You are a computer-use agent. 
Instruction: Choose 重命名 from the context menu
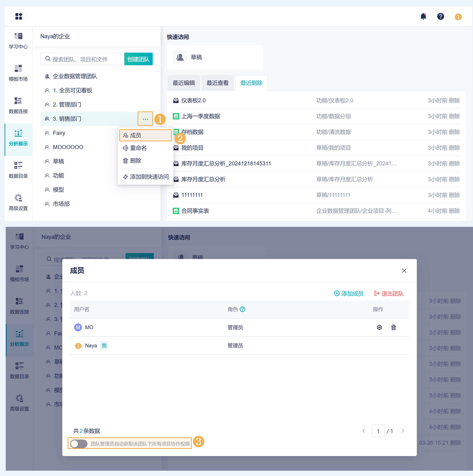(x=138, y=148)
